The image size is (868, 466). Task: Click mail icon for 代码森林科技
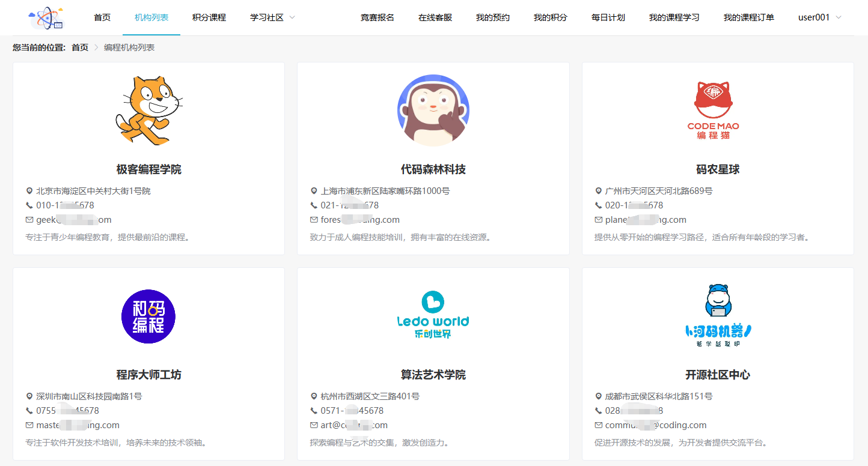pyautogui.click(x=314, y=220)
